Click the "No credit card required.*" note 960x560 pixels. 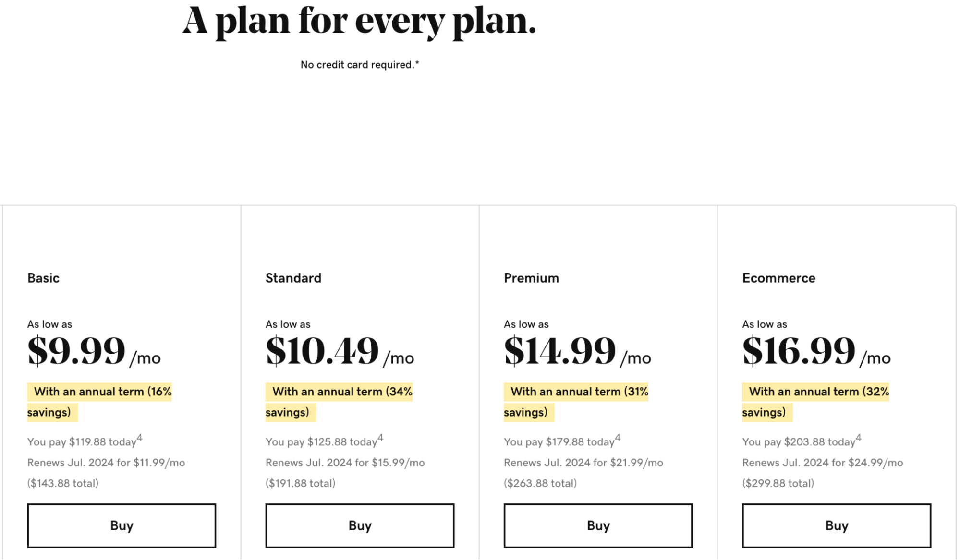tap(360, 65)
